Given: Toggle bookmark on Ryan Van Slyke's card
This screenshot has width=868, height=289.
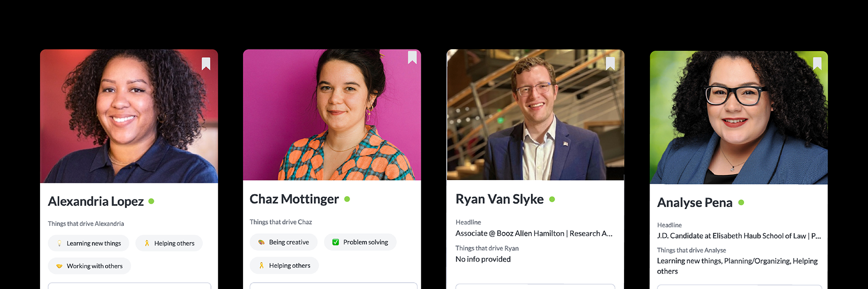Looking at the screenshot, I should click(x=610, y=64).
